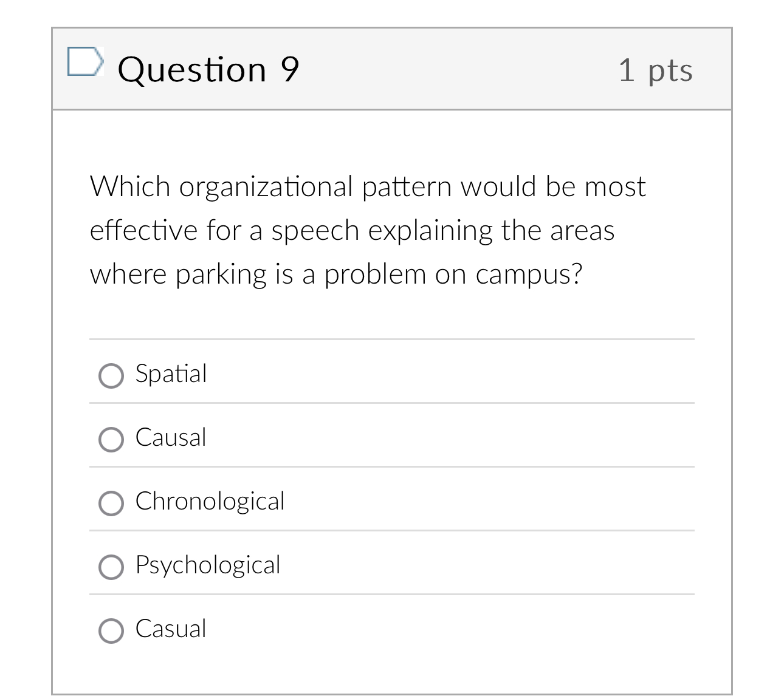Select the Casual radio button

click(x=111, y=630)
